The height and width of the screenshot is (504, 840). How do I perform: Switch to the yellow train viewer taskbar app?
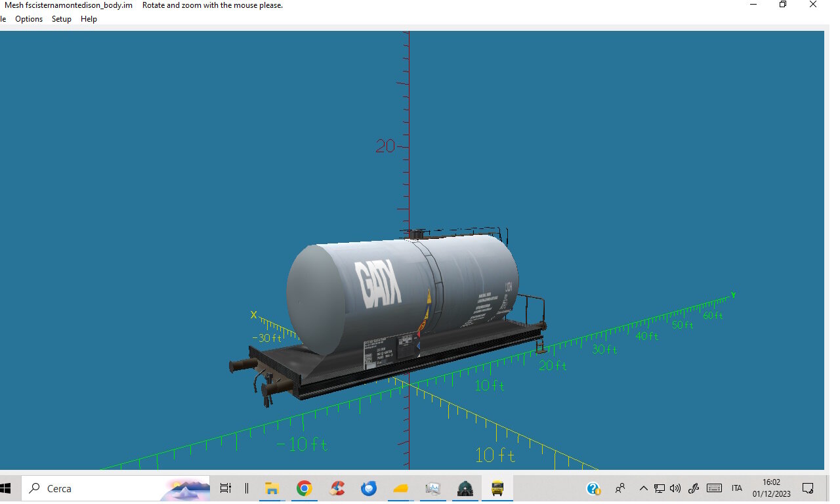pyautogui.click(x=497, y=488)
